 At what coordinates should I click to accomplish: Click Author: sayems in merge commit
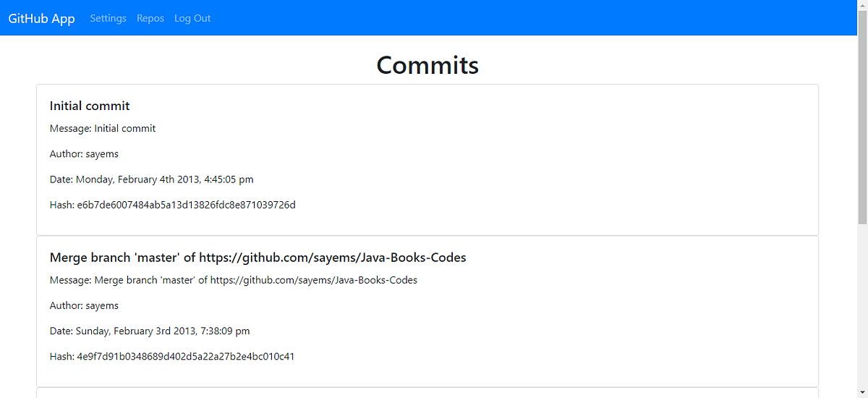click(84, 305)
